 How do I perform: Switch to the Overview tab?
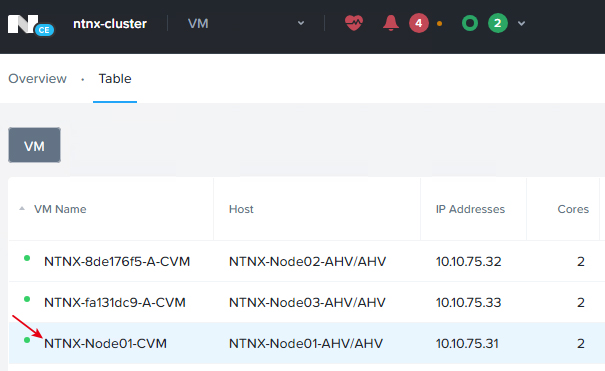(37, 79)
